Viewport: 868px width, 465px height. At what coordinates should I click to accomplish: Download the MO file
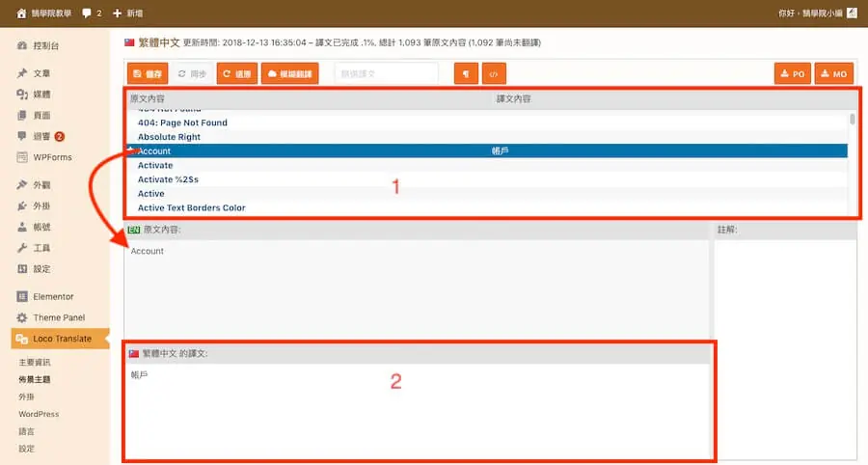click(x=833, y=73)
